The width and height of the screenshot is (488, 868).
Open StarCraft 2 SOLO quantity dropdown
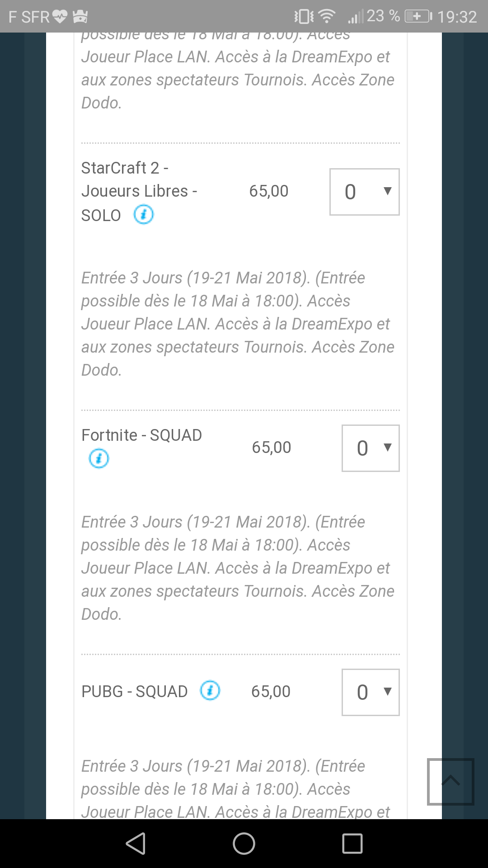click(365, 192)
